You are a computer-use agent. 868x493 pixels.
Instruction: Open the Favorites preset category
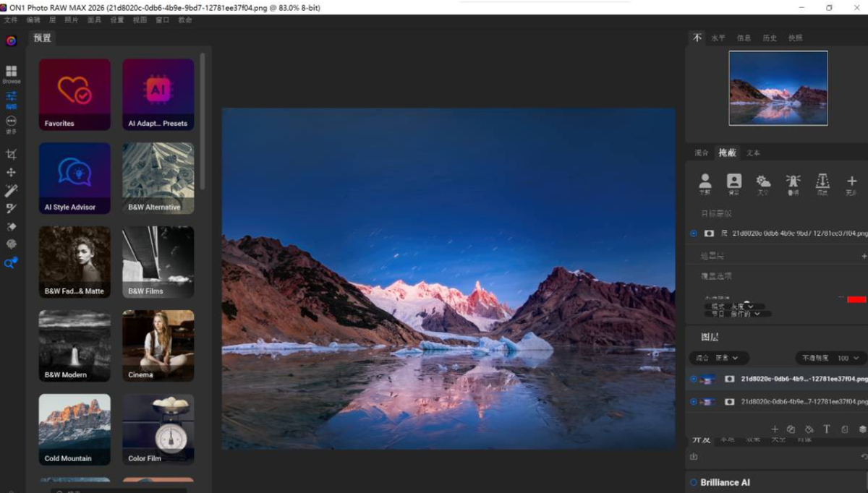coord(75,94)
